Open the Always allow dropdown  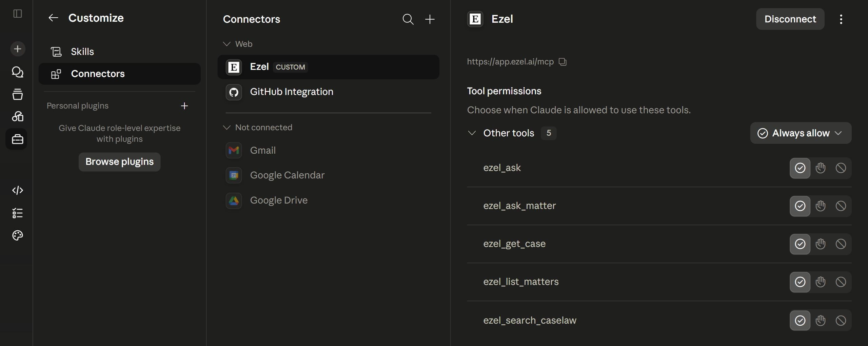tap(801, 133)
